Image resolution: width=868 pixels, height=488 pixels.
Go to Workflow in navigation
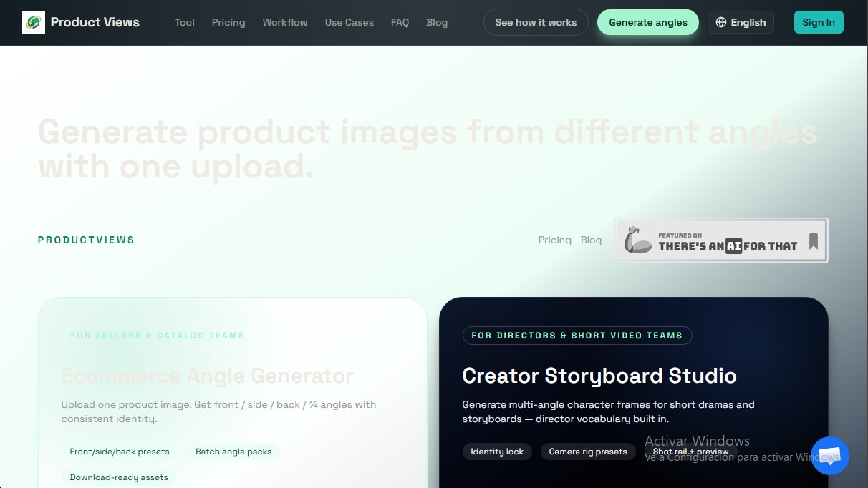pyautogui.click(x=285, y=22)
